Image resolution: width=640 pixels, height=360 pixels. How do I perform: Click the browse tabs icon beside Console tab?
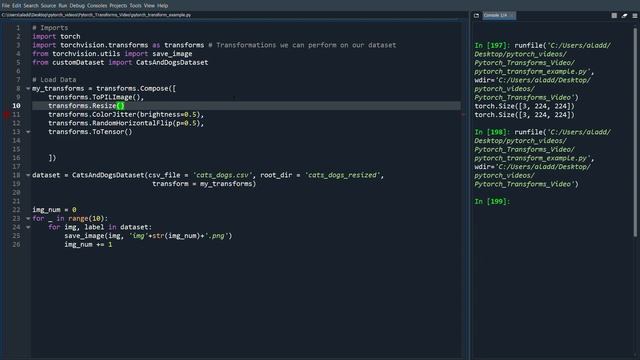[x=476, y=16]
